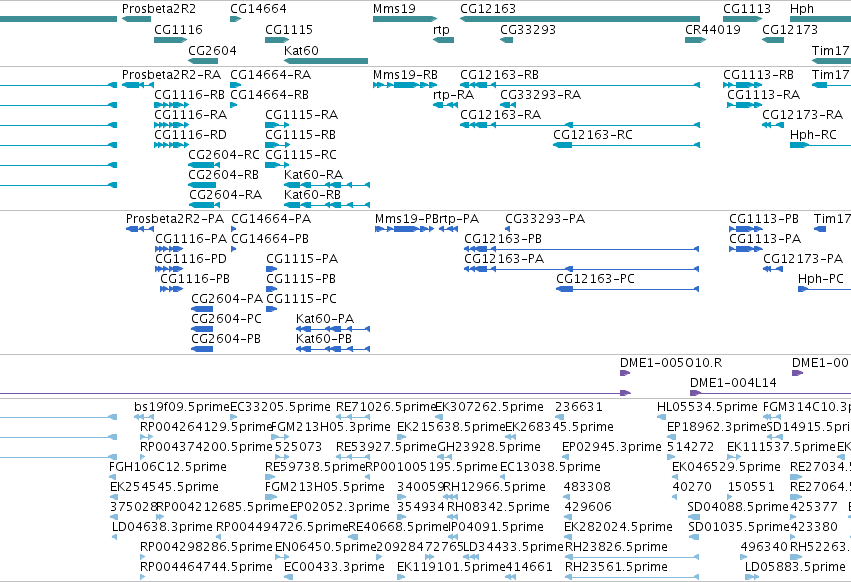Screen dimensions: 851x582
Task: Click the Kat60-RA transcript
Action: [327, 185]
